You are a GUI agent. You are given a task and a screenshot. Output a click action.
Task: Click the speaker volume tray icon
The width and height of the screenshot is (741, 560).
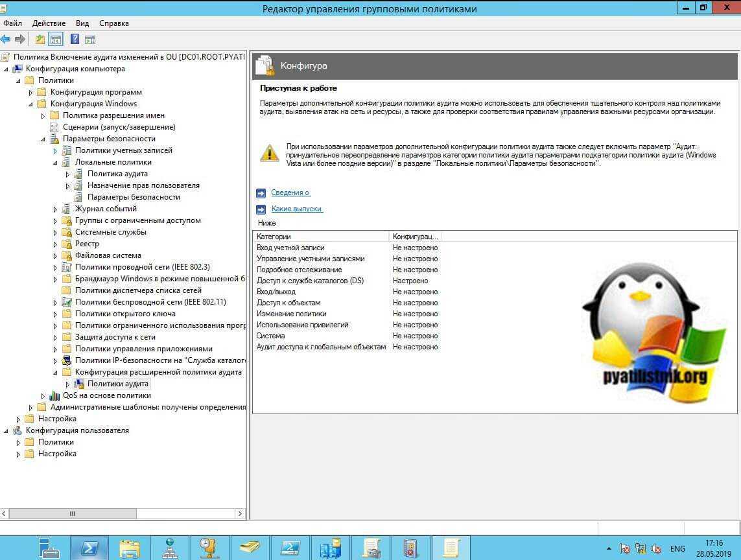click(655, 548)
